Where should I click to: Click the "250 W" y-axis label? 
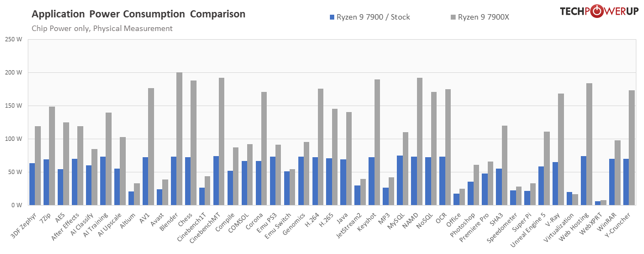(x=13, y=39)
